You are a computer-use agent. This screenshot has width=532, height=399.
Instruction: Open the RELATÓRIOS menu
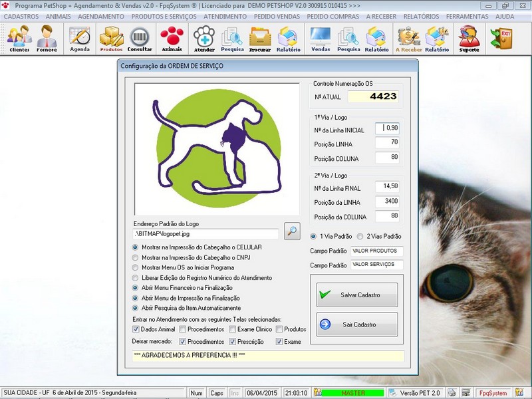point(421,16)
